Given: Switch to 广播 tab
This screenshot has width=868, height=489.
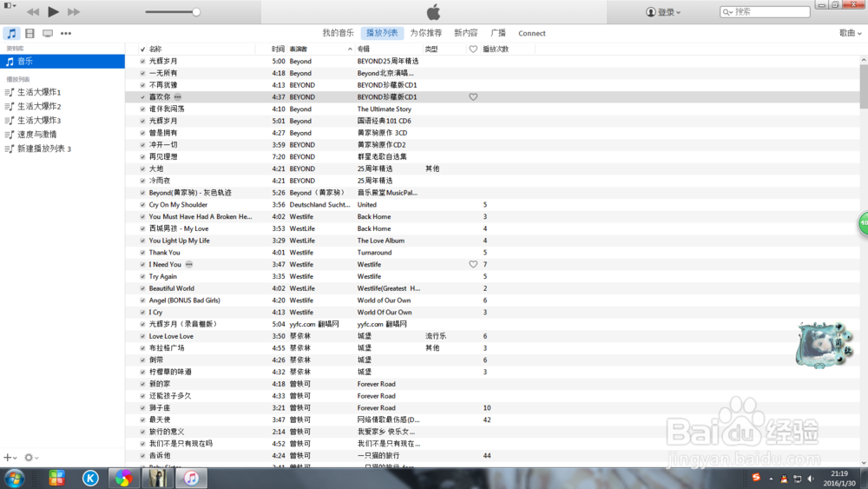Looking at the screenshot, I should click(x=497, y=33).
